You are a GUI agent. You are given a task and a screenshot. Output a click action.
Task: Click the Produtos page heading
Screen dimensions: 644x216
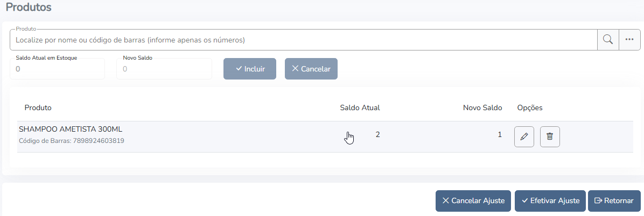29,8
